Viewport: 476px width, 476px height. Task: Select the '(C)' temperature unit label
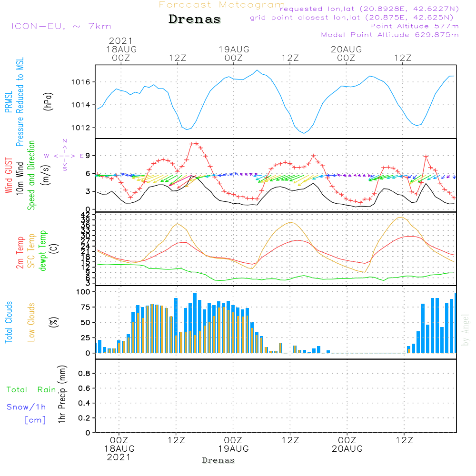(54, 249)
